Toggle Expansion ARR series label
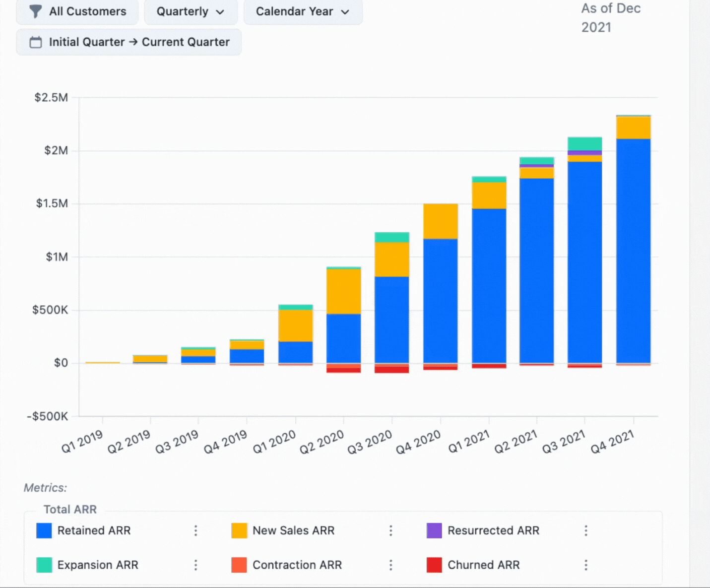The width and height of the screenshot is (710, 588). (x=97, y=565)
